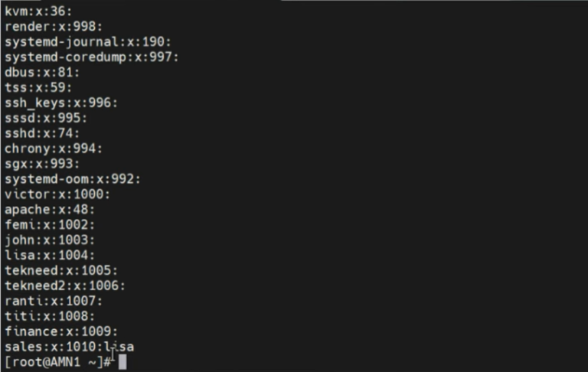This screenshot has height=372, width=588.
Task: Click the systemd-oom:x:992 line
Action: point(73,179)
